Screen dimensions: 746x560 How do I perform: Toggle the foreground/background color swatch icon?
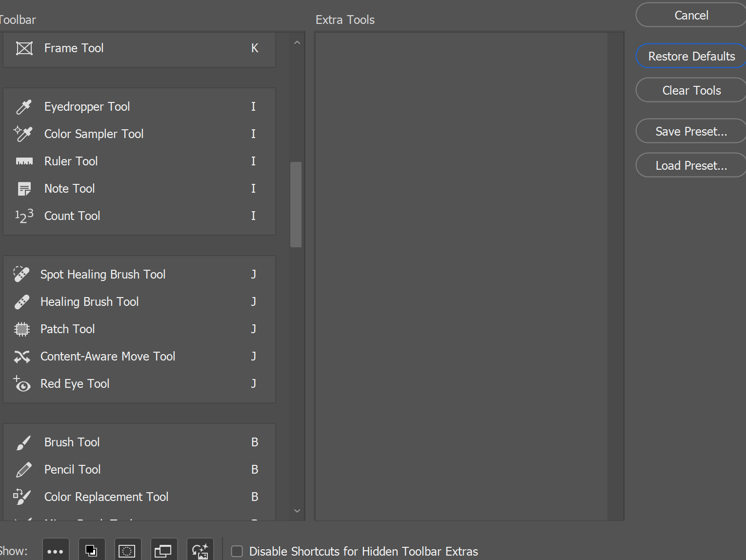pyautogui.click(x=91, y=551)
